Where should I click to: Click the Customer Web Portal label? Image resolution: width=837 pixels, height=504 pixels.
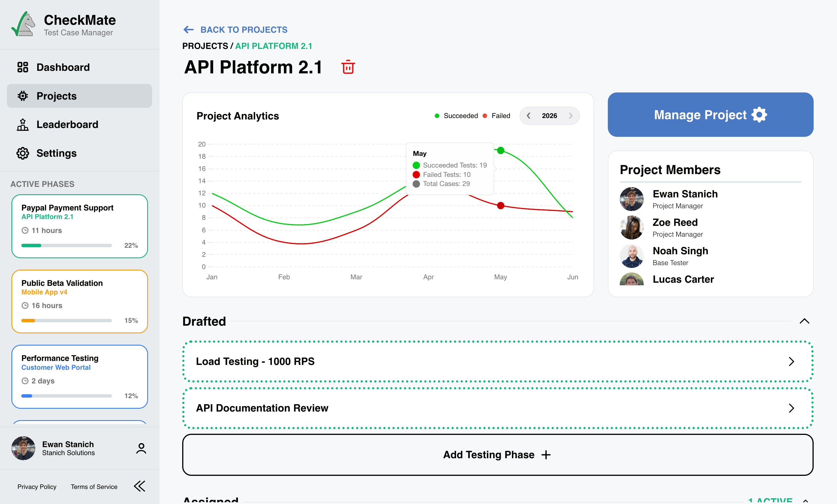56,367
